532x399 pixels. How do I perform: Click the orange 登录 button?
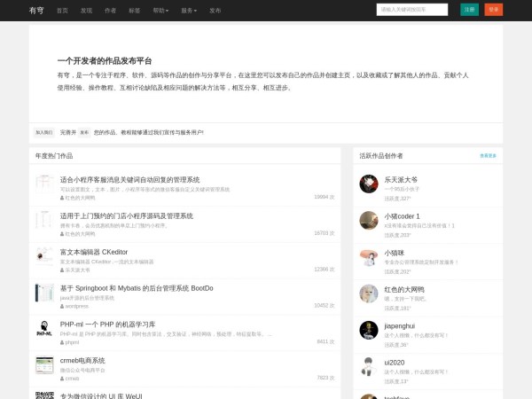tap(494, 10)
